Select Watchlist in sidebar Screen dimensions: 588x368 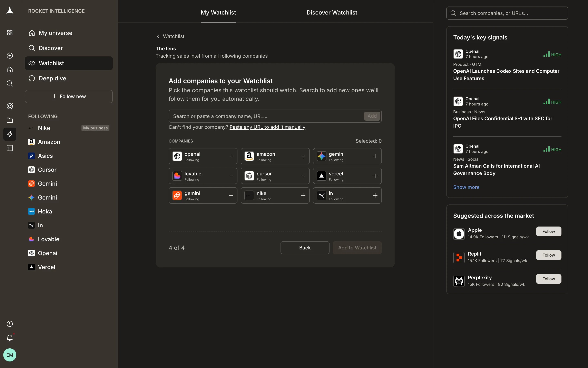point(69,63)
